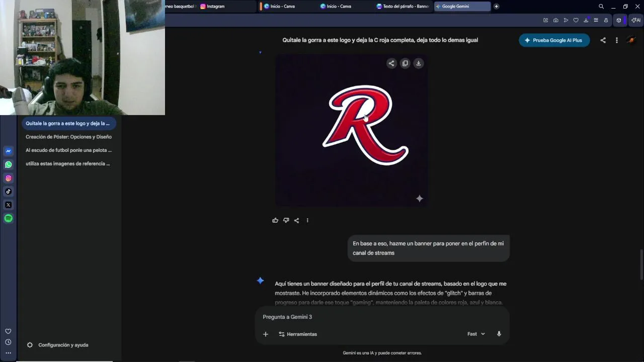644x362 pixels.
Task: Open chat Al escudo de futbol
Action: click(68, 150)
